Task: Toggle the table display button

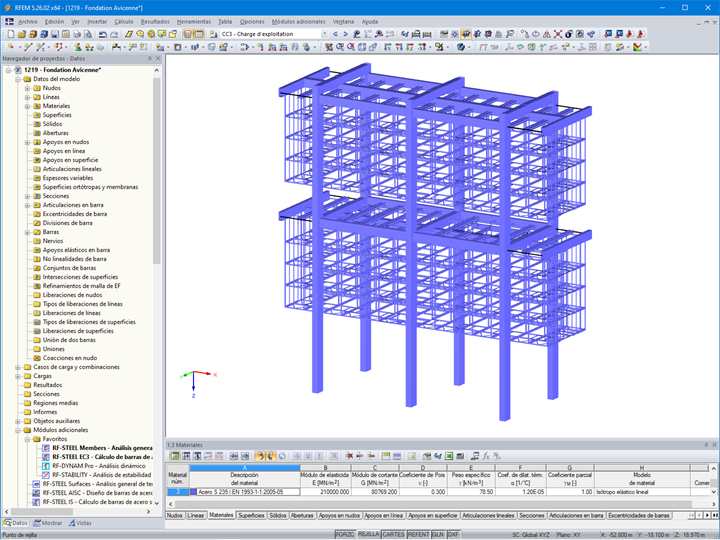Action: tap(199, 34)
